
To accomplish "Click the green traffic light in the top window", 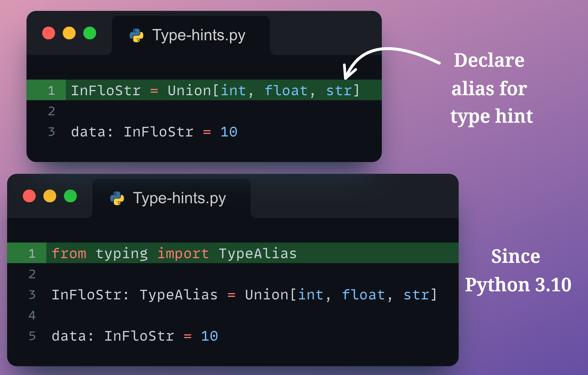I will [x=90, y=33].
